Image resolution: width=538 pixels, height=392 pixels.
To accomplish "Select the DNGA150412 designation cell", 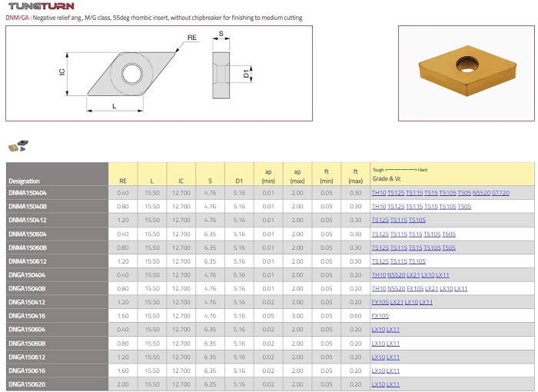I will tap(58, 302).
